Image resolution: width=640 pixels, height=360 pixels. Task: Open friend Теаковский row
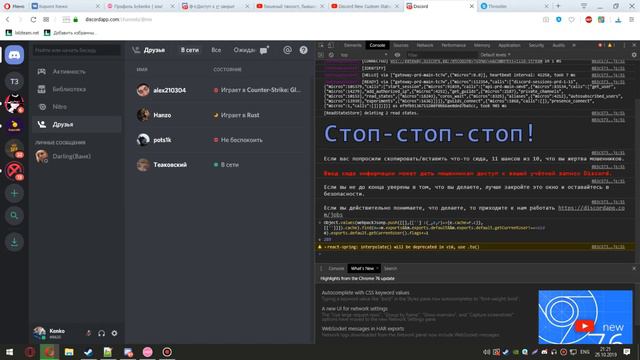[220, 164]
